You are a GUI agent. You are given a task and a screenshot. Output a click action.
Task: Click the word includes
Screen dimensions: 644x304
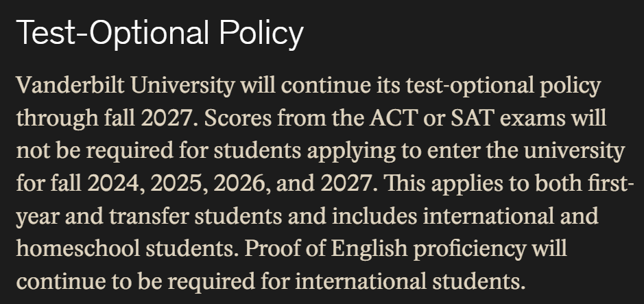374,216
